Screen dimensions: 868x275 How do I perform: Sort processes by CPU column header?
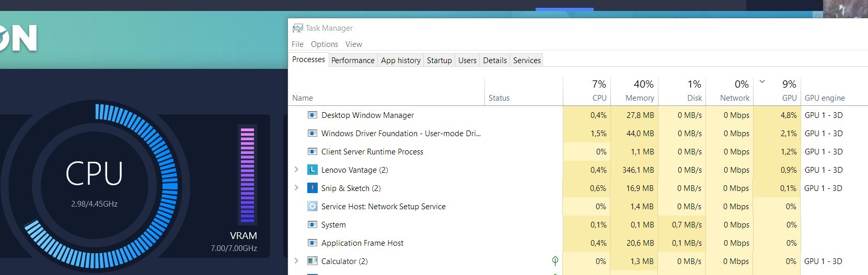(586, 91)
